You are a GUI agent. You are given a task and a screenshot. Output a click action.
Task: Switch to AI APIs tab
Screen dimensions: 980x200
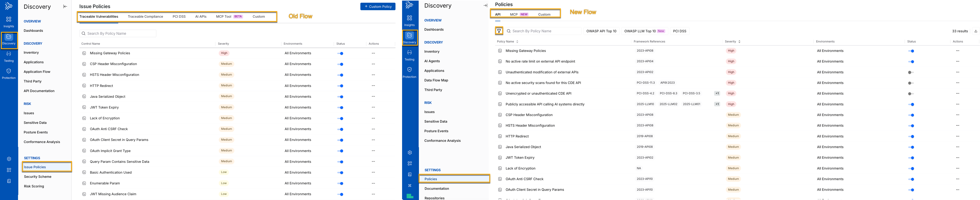(x=200, y=17)
